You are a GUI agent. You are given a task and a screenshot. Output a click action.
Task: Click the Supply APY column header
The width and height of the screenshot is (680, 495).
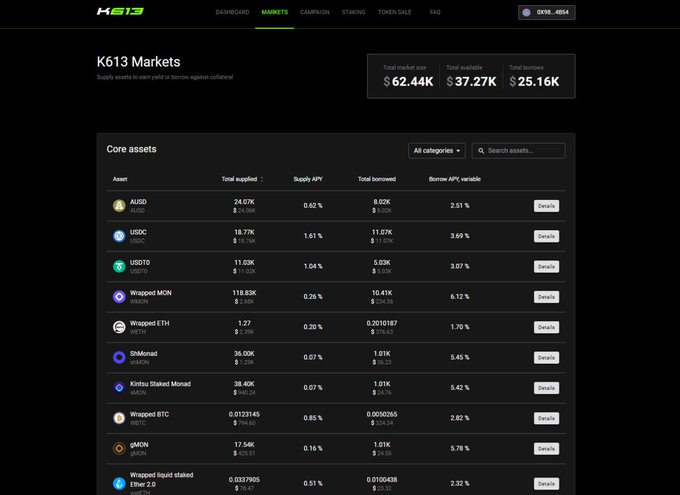coord(308,179)
